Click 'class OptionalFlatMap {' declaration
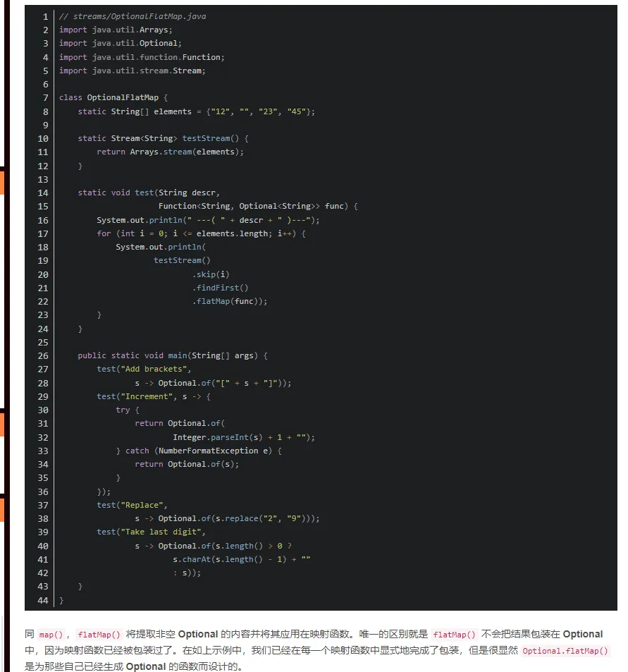This screenshot has width=628, height=672. click(113, 97)
